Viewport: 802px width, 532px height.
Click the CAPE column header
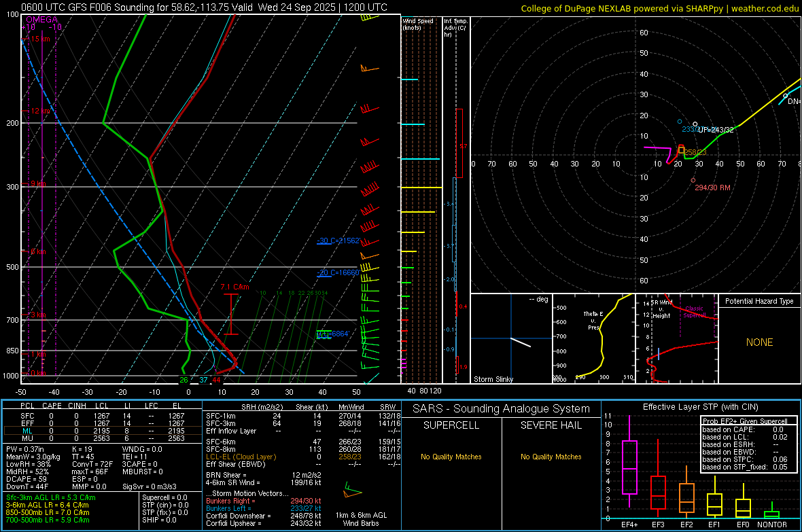(x=52, y=406)
